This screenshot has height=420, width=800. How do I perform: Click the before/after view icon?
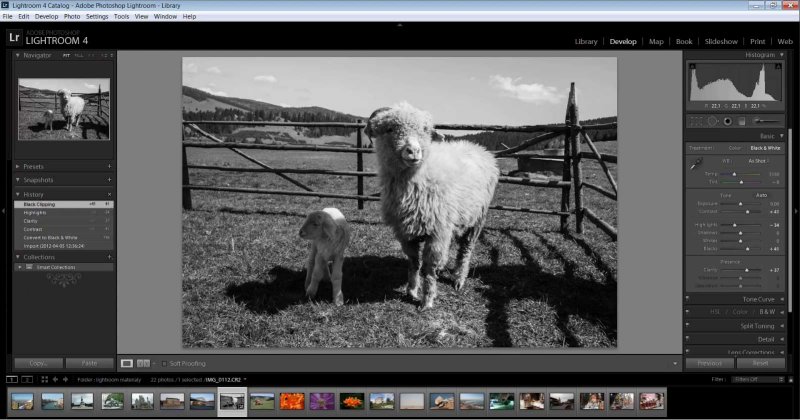coord(144,363)
